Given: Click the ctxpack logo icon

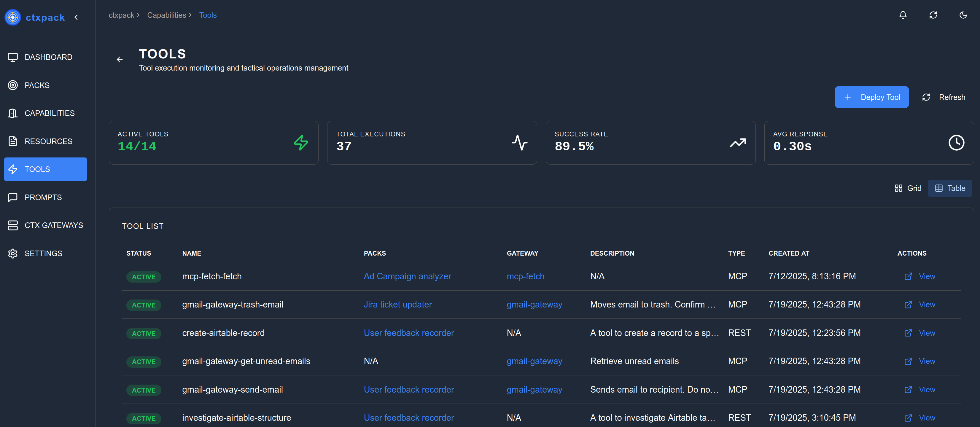Looking at the screenshot, I should [x=12, y=17].
